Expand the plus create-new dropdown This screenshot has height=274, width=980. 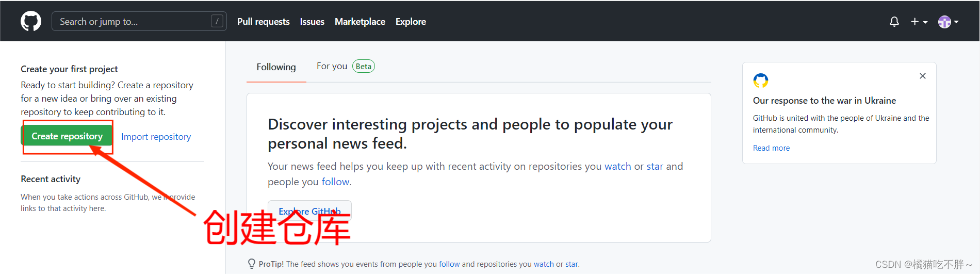(x=919, y=22)
